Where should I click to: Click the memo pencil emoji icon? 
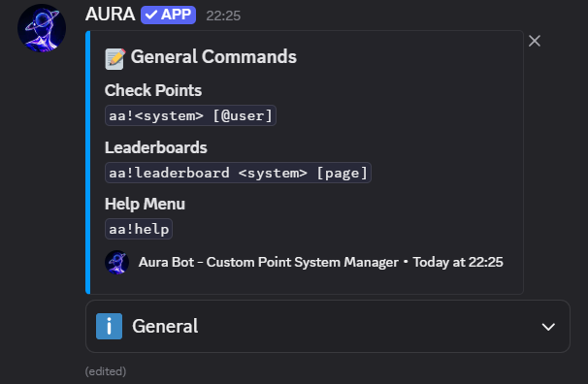(x=114, y=59)
